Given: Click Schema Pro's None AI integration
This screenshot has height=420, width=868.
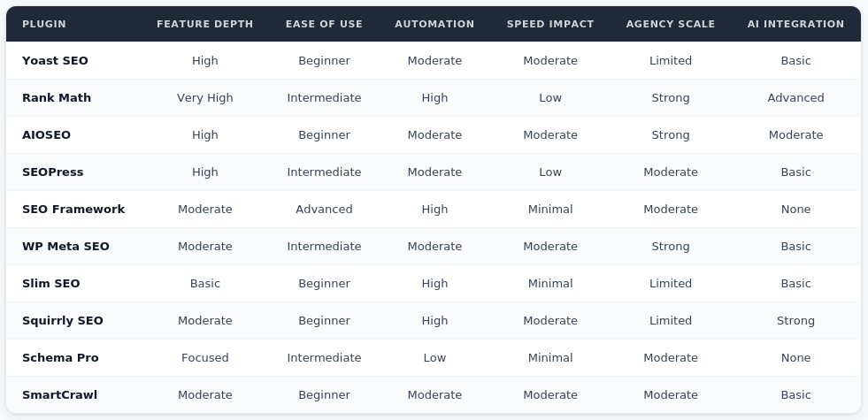Looking at the screenshot, I should coord(795,357).
